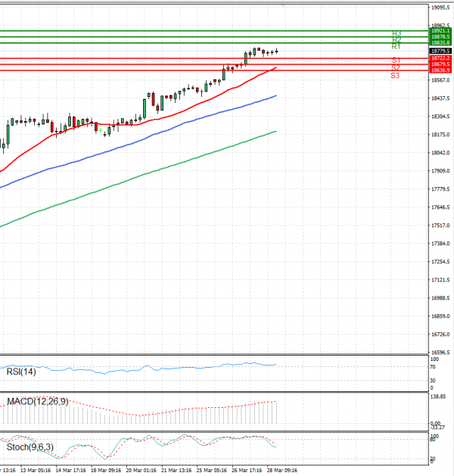The width and height of the screenshot is (454, 476).
Task: Click the 26 Mar 17:16 time label
Action: [247, 471]
